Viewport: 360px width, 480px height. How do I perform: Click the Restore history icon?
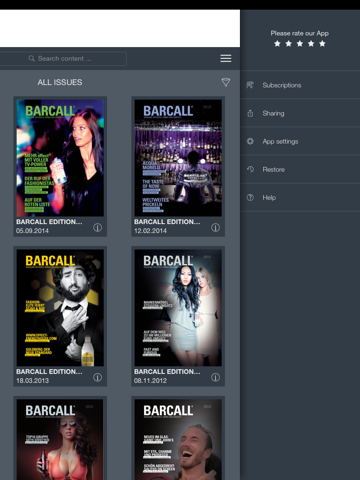pos(250,169)
